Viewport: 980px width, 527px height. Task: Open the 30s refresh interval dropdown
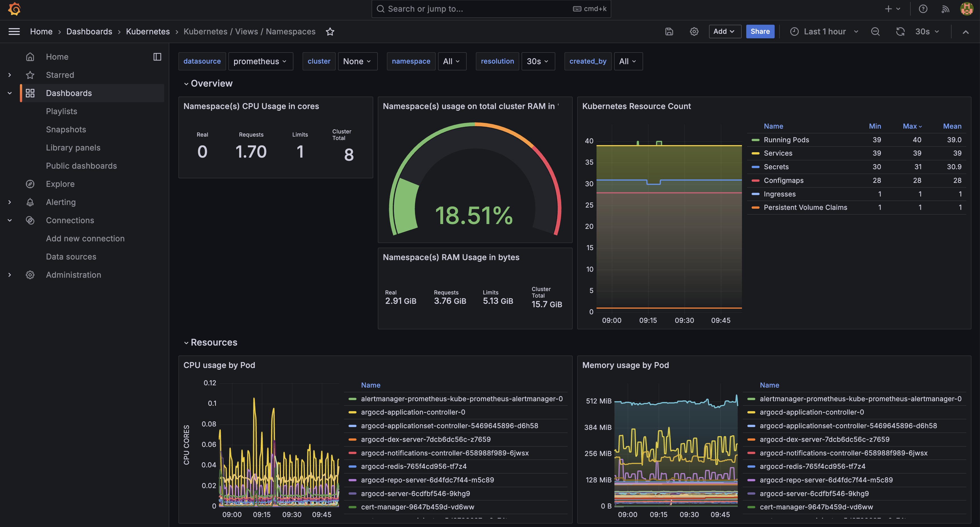tap(927, 32)
